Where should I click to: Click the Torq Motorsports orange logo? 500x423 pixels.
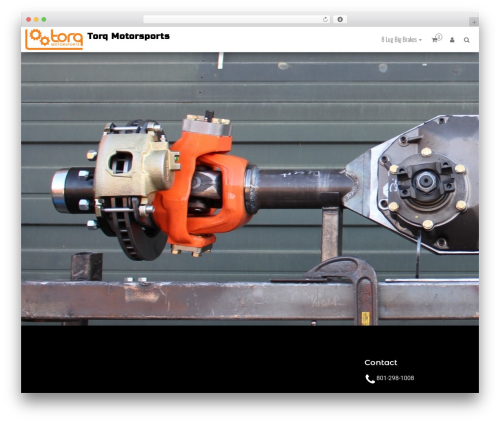pos(54,39)
